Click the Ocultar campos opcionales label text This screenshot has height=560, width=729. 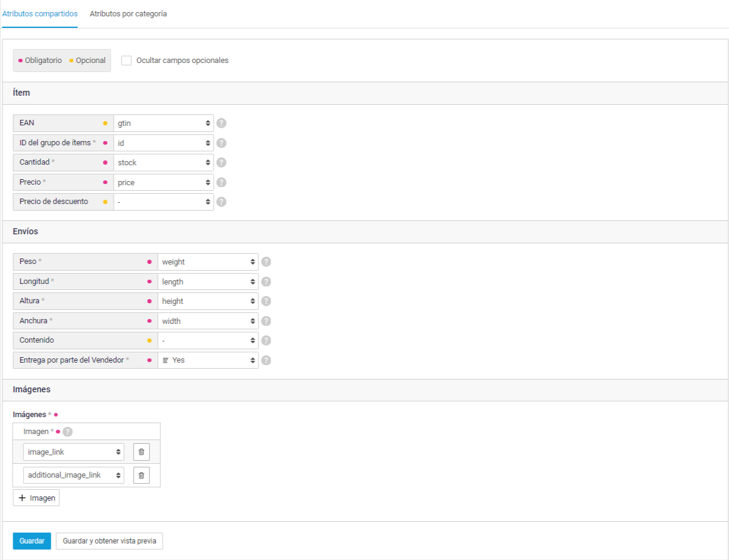(182, 61)
